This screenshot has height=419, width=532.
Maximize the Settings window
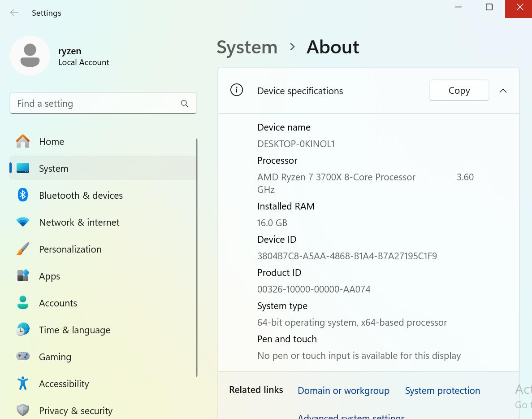coord(489,7)
